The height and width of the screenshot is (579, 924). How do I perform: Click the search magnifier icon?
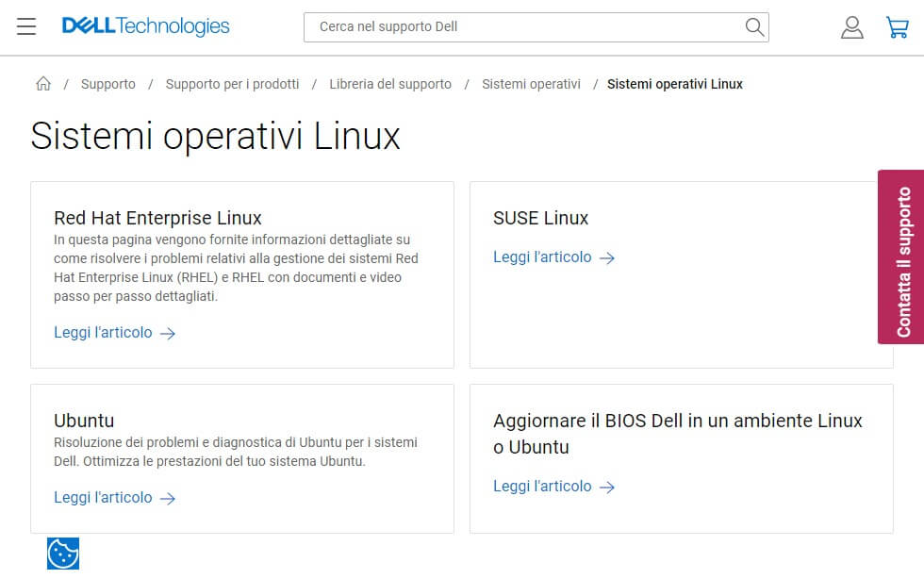point(754,27)
